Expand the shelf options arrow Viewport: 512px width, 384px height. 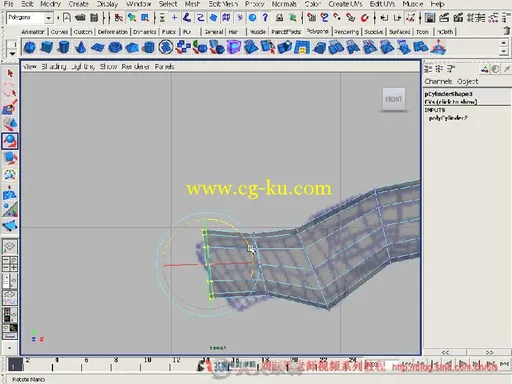(12, 53)
